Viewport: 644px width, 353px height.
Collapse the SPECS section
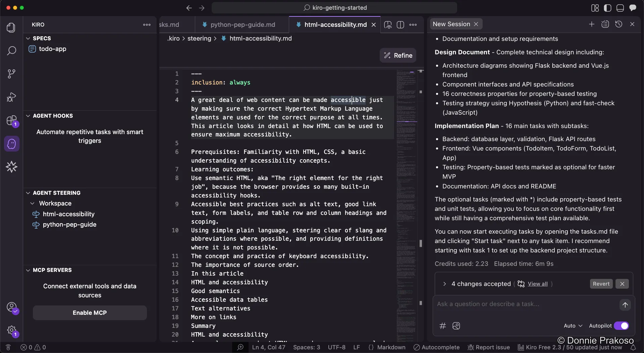[x=28, y=38]
